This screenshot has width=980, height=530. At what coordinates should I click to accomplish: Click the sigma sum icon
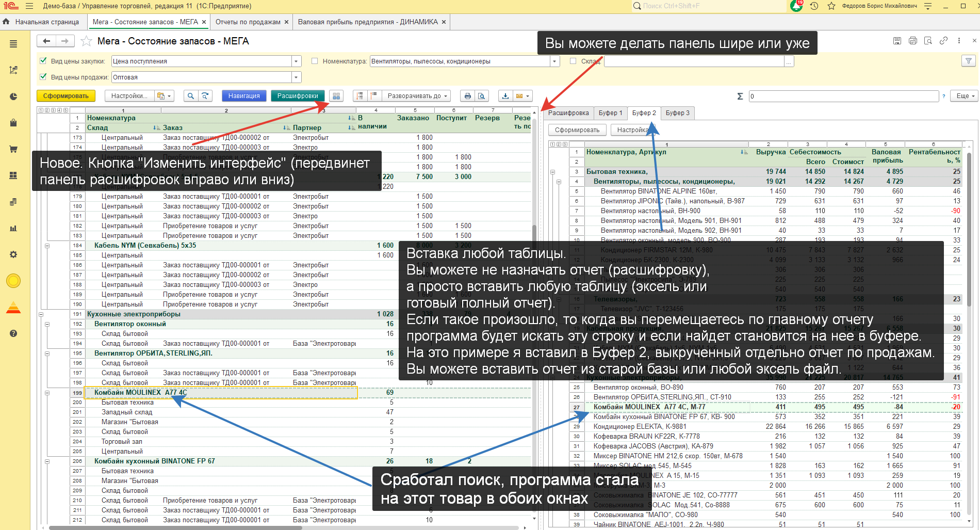[740, 96]
